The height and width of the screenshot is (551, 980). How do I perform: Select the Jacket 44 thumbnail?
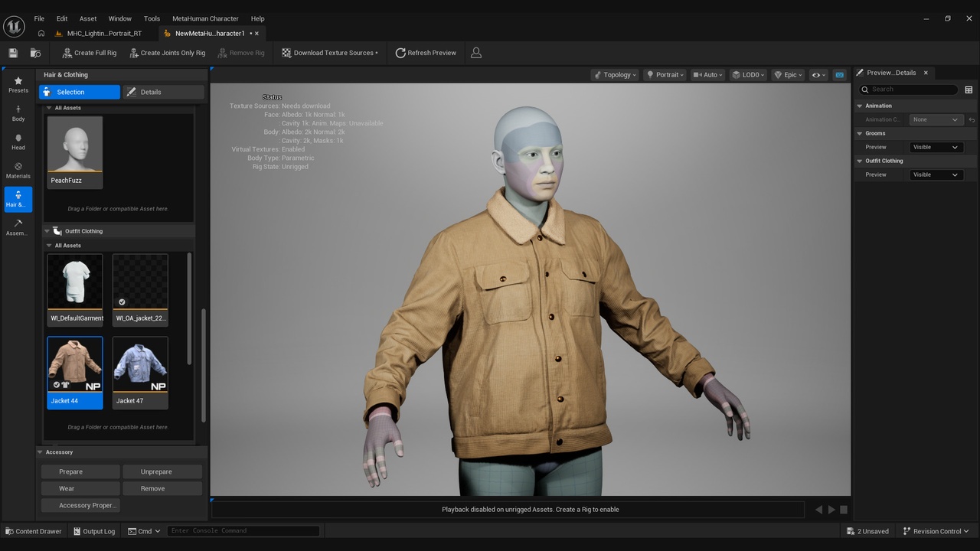click(75, 373)
